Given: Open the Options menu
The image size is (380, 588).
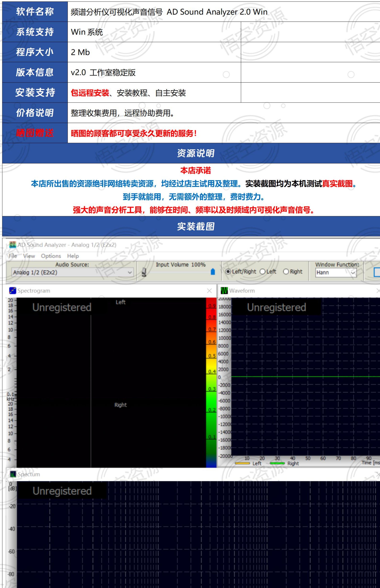Looking at the screenshot, I should click(x=51, y=256).
